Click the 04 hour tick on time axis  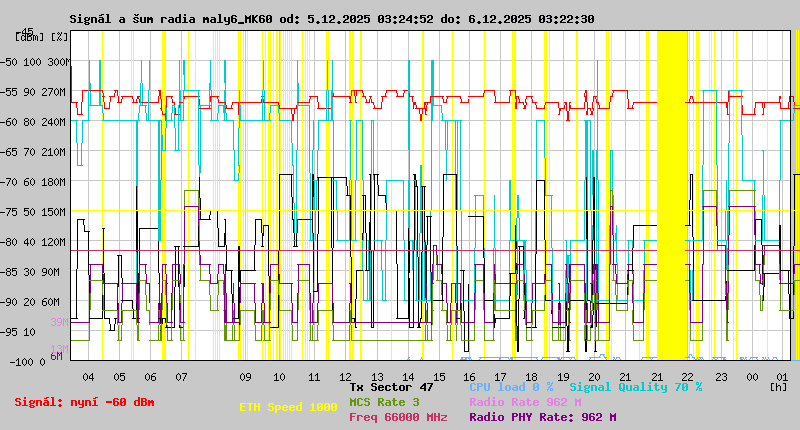tap(88, 377)
